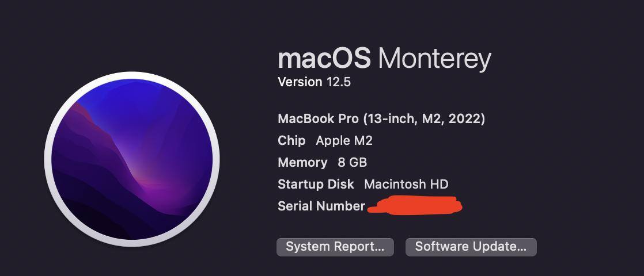
Task: Click the red scribble covering the serial number
Action: [415, 206]
